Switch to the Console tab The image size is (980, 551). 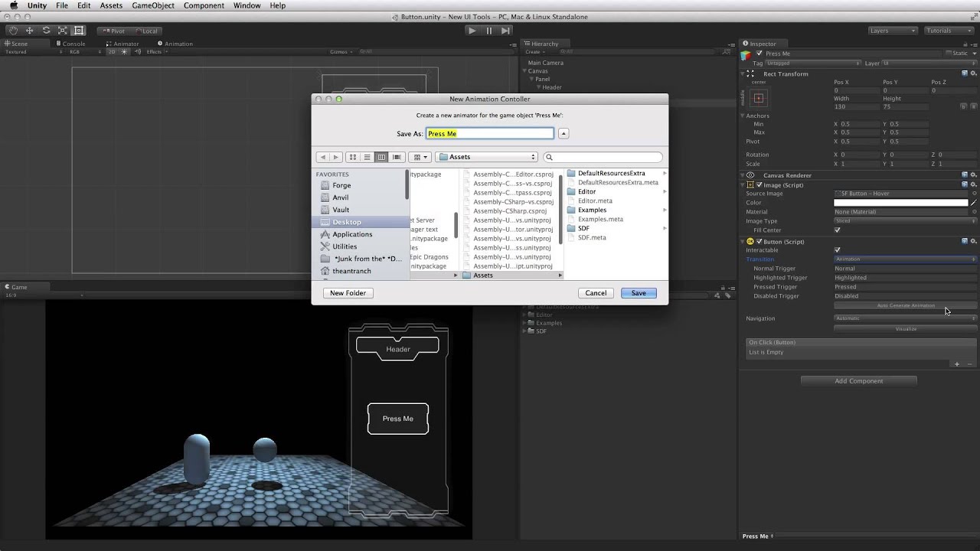click(x=73, y=44)
